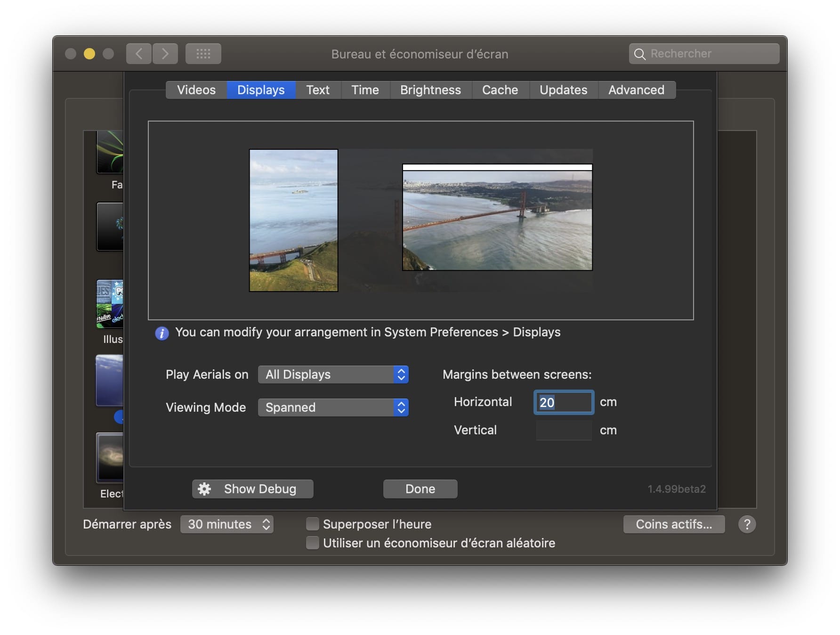
Task: Click the blue info icon
Action: coord(162,334)
